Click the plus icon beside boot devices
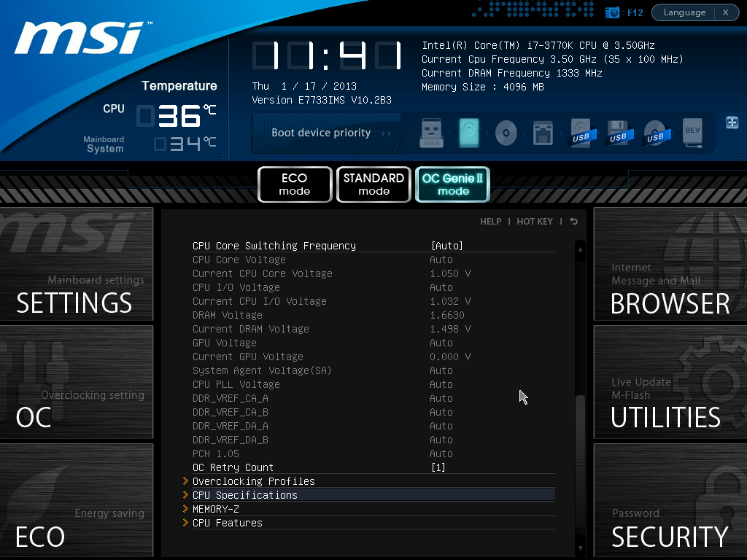Screen dimensions: 747x560 click(x=732, y=122)
